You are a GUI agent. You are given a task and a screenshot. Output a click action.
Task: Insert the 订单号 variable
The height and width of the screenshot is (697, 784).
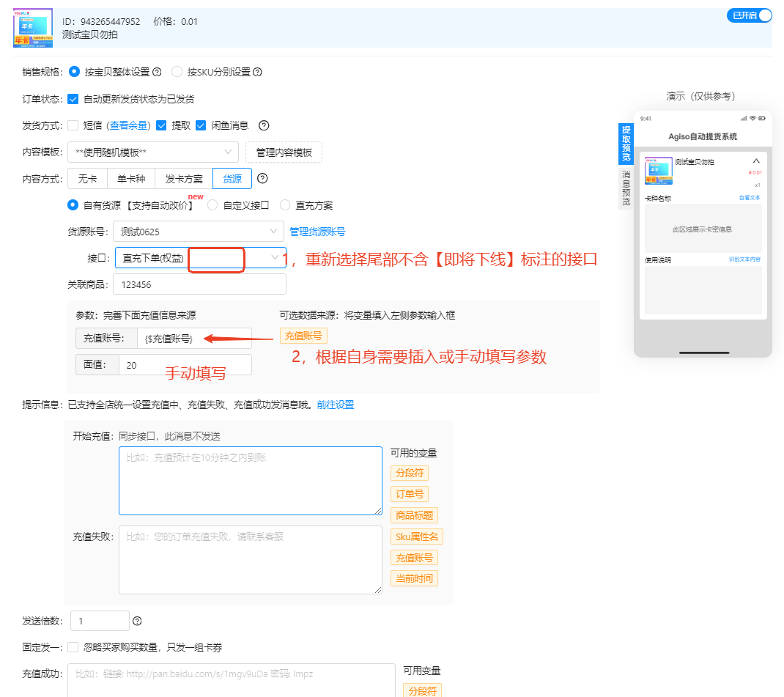coord(410,494)
